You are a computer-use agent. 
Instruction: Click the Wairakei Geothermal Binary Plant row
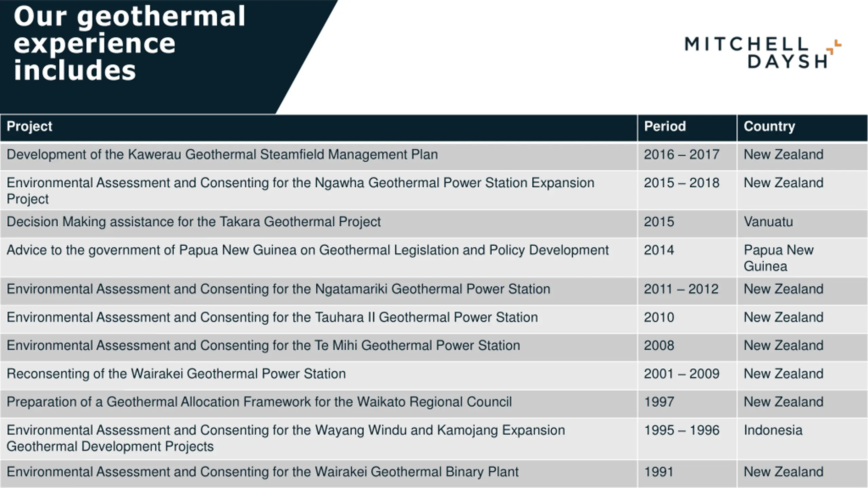pos(262,472)
